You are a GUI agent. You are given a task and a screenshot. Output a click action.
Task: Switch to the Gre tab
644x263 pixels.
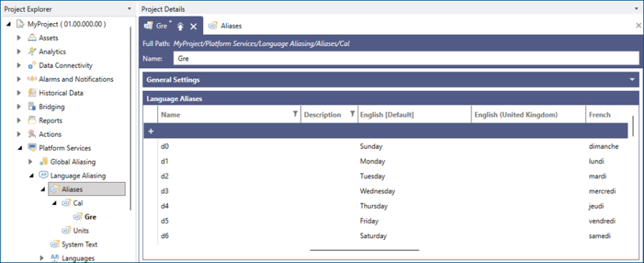[x=162, y=26]
